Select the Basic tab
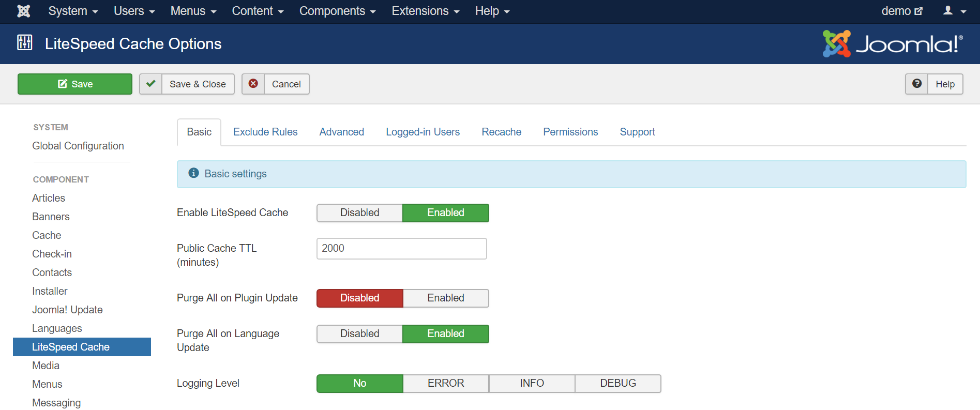Screen dimensions: 980x410 (x=199, y=132)
